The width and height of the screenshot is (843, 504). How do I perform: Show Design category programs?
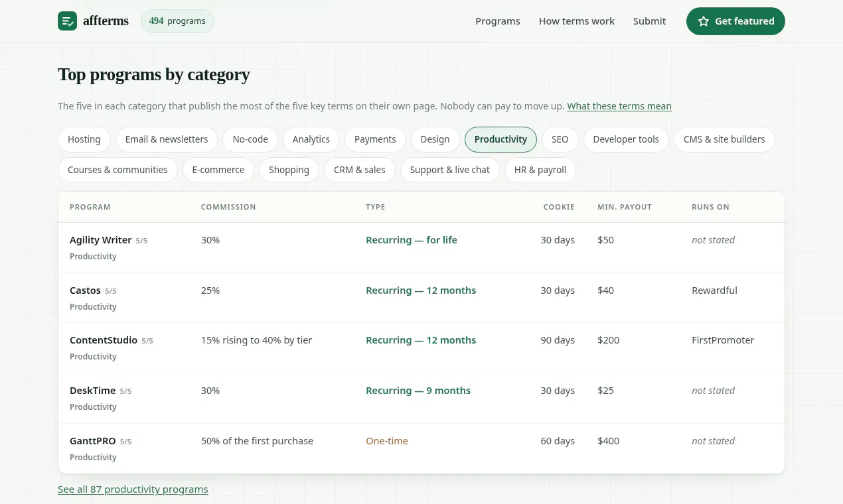pos(435,139)
